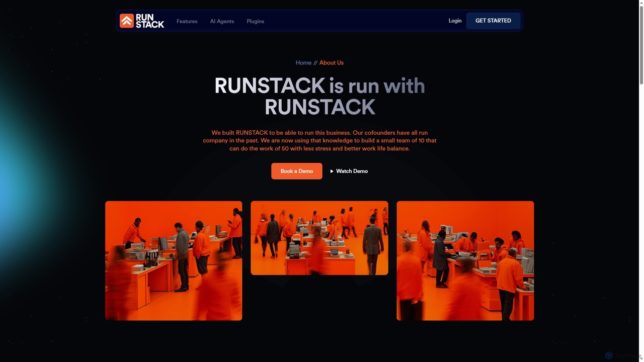Image resolution: width=644 pixels, height=362 pixels.
Task: Click the RUNSTACK logo icon
Action: [x=127, y=21]
